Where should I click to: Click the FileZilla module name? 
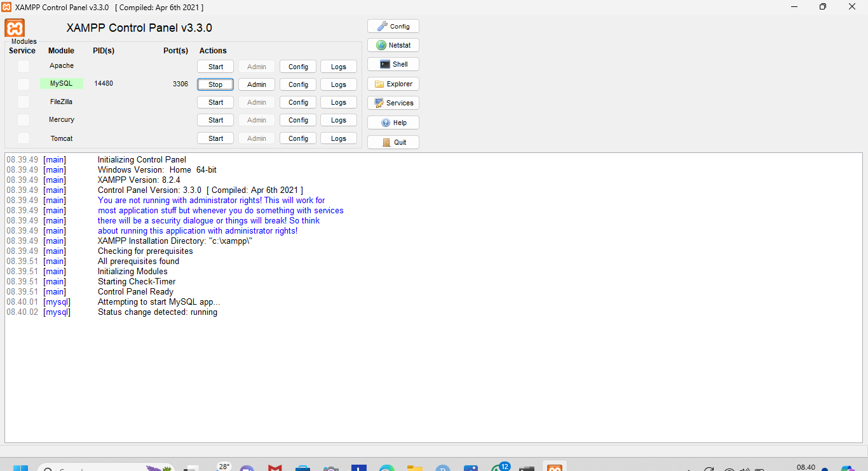click(62, 102)
